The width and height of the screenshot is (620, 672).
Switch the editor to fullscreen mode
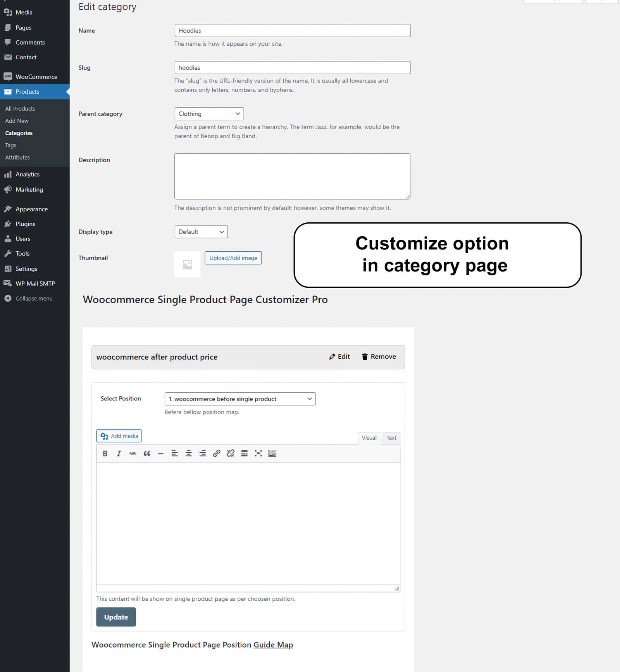258,453
